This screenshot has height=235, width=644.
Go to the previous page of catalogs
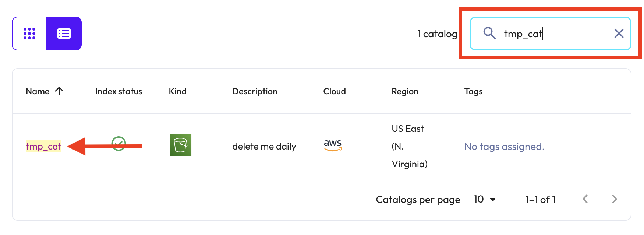pyautogui.click(x=585, y=199)
